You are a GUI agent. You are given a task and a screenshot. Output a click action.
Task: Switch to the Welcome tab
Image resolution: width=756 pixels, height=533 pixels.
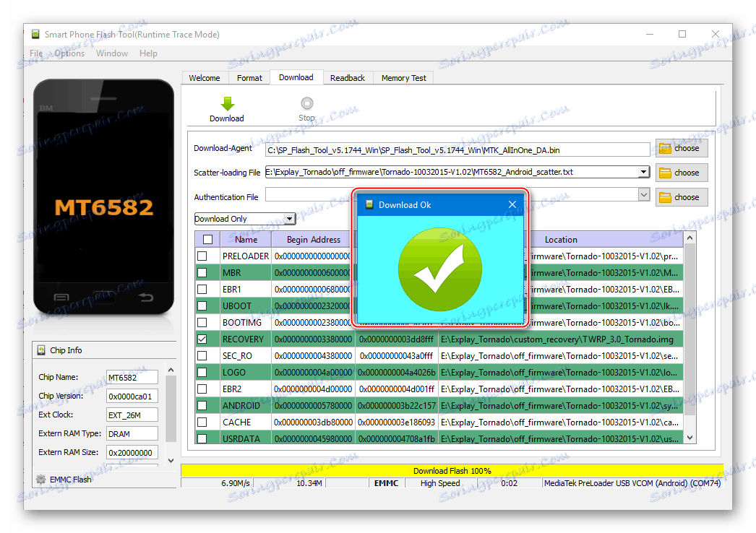pos(205,78)
